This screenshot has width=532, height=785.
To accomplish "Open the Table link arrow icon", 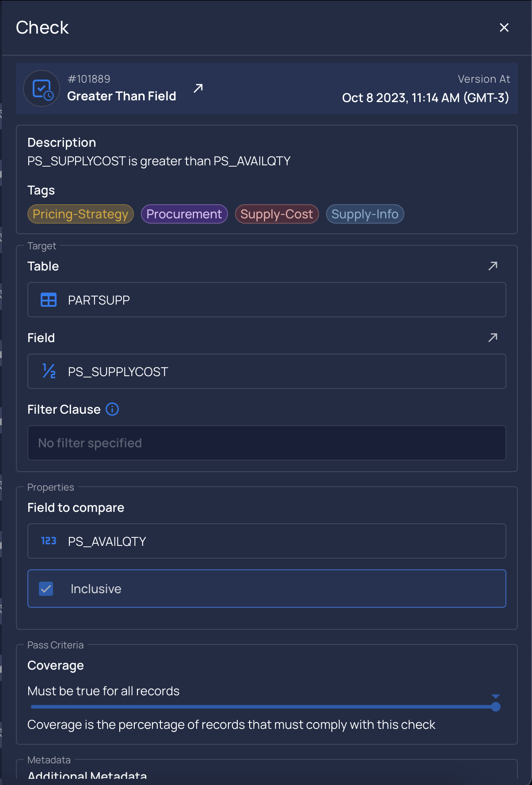I will 493,266.
